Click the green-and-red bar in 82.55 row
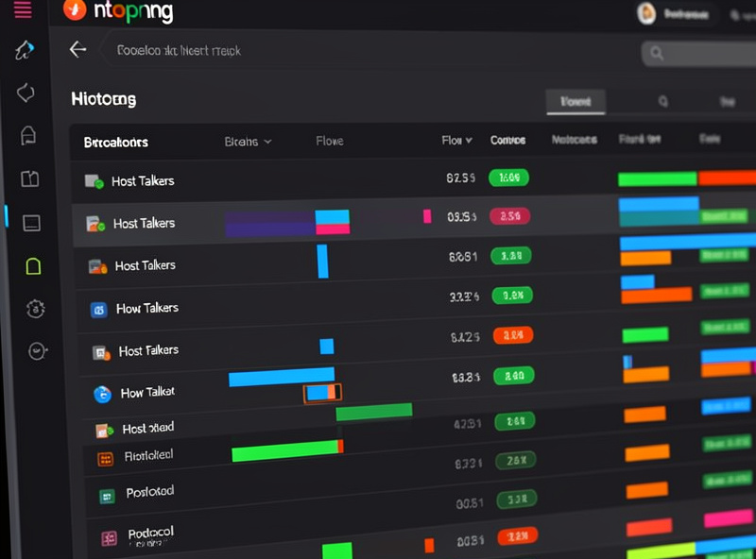 687,178
